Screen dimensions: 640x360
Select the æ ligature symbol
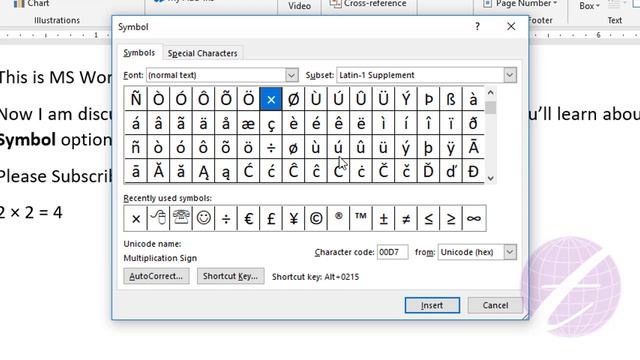248,123
